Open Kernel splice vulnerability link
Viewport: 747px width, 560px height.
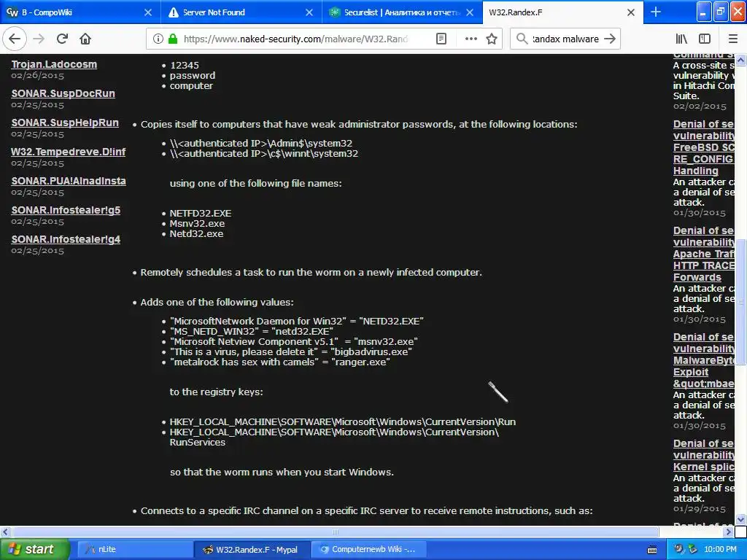coord(704,455)
